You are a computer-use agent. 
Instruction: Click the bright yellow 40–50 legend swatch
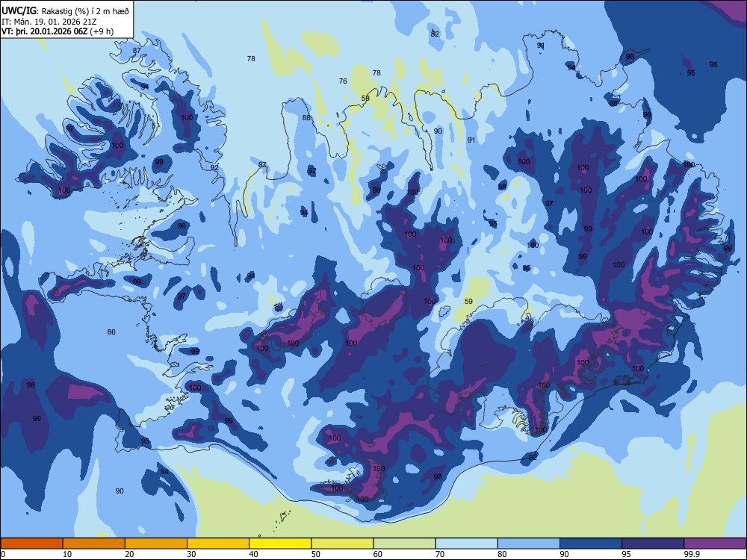(280, 544)
